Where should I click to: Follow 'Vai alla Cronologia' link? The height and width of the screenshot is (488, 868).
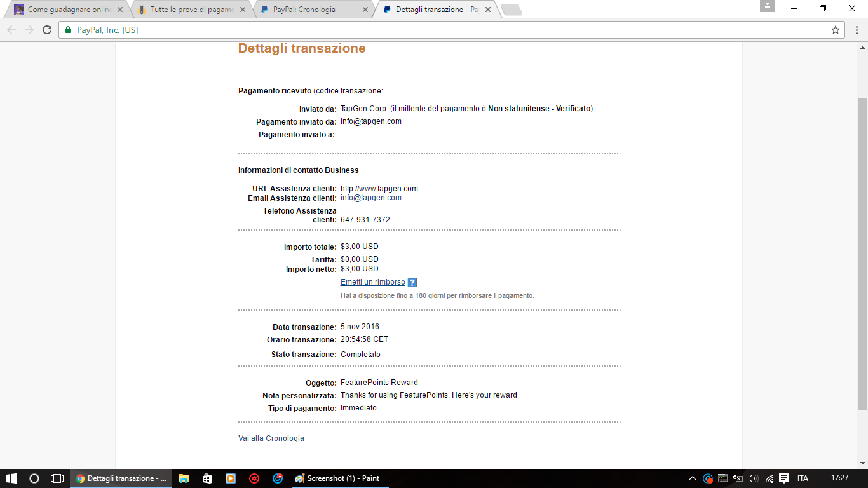(271, 438)
